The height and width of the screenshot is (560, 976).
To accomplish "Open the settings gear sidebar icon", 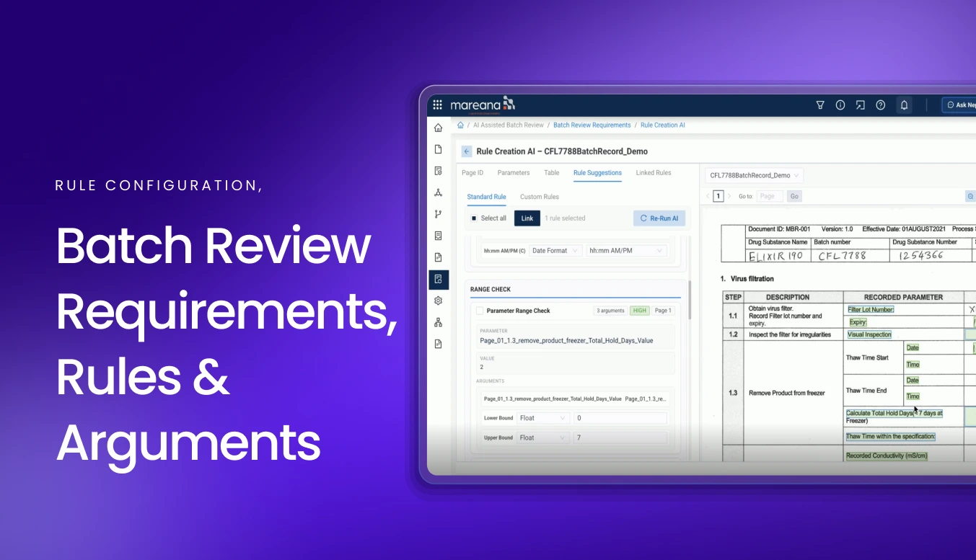I will coord(438,301).
